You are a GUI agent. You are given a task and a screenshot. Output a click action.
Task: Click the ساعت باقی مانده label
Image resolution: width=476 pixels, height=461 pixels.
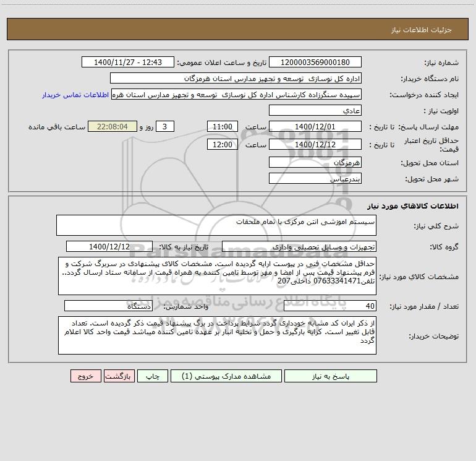[57, 127]
